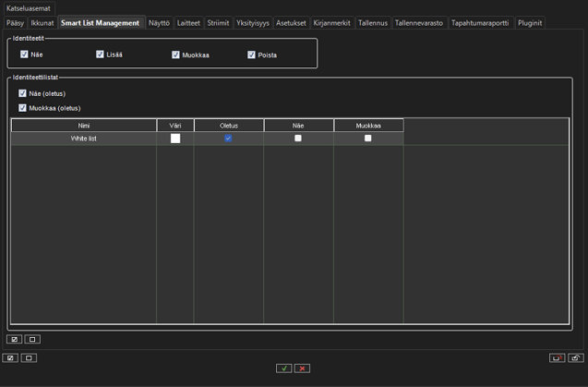Cancel changes with the red X button

tap(302, 369)
